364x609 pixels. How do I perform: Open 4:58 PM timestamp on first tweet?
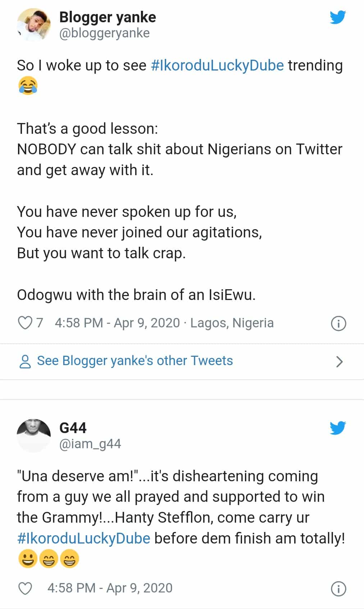click(x=117, y=323)
